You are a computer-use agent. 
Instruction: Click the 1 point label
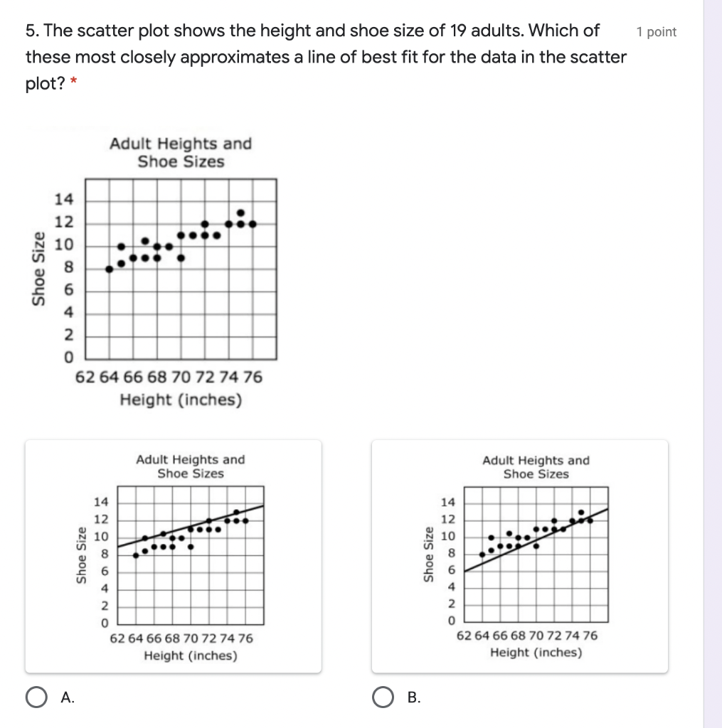click(x=657, y=31)
